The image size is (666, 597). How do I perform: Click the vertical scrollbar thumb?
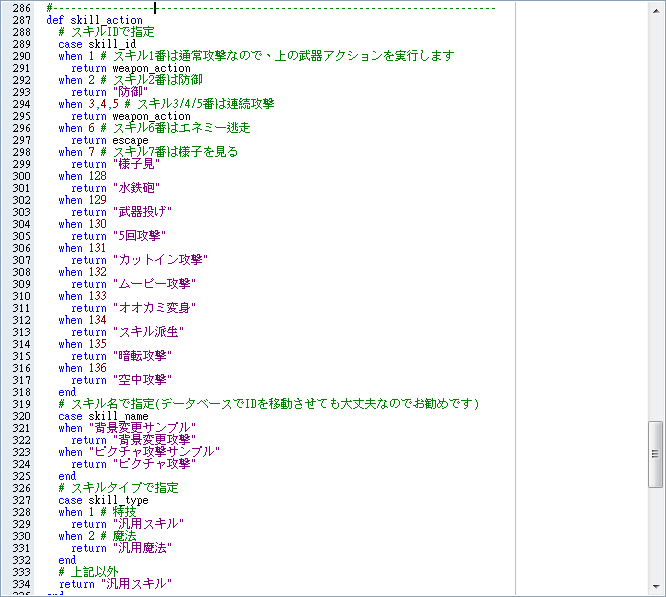point(656,454)
